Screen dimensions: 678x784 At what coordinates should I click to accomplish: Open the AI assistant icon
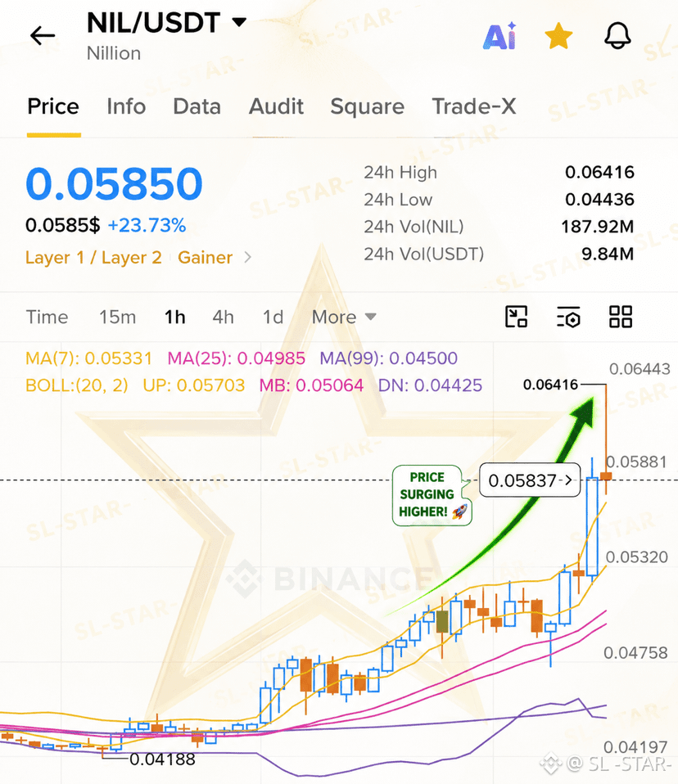499,36
